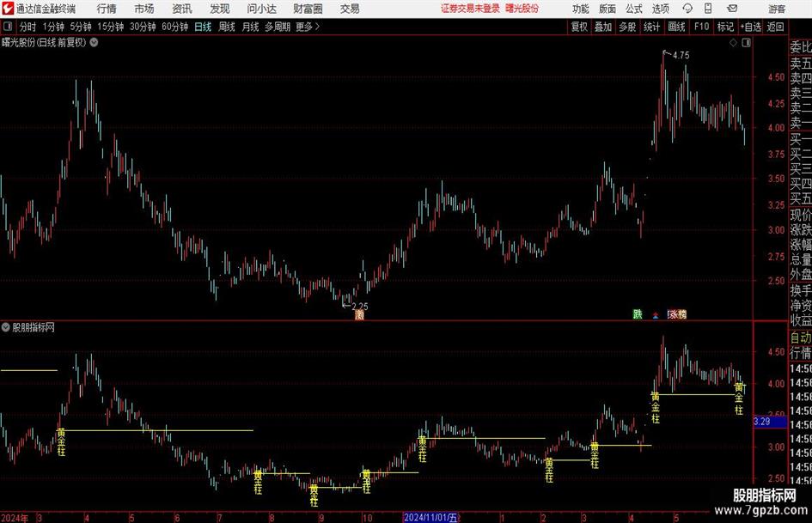Click the 返回 back button
The image size is (812, 523).
[775, 27]
